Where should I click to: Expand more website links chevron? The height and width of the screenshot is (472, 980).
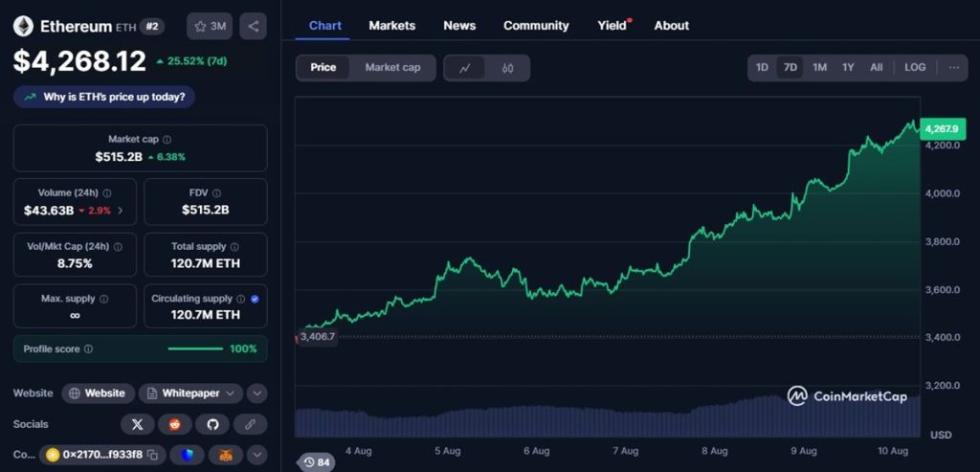256,393
